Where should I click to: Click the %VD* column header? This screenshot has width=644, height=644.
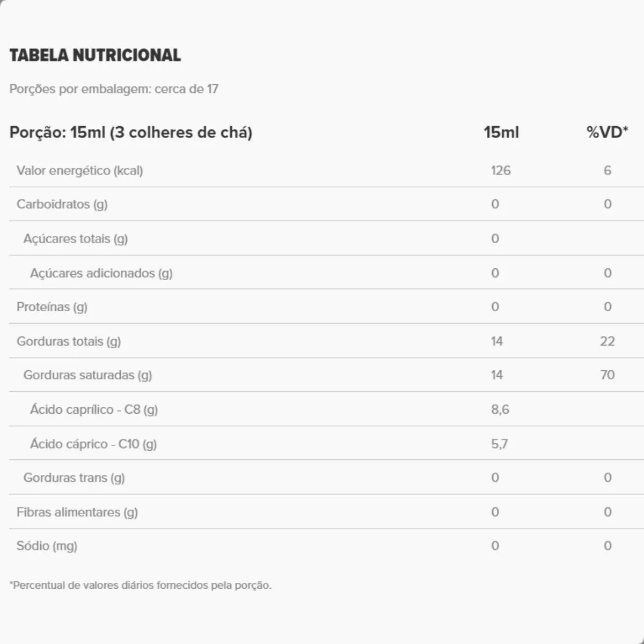607,133
